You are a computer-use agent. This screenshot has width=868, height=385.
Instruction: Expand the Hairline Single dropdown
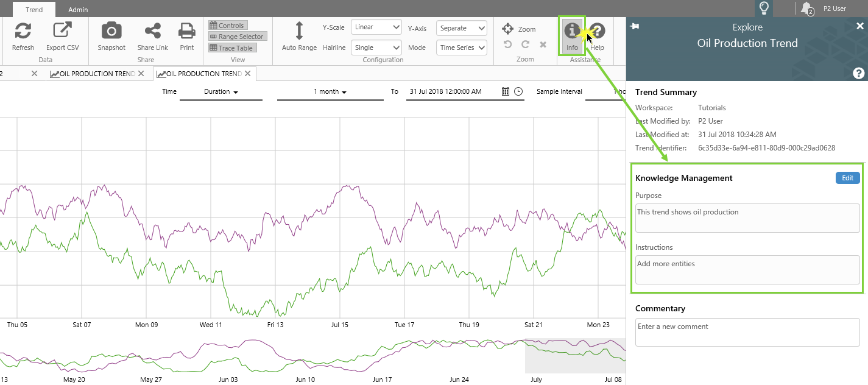click(x=376, y=48)
